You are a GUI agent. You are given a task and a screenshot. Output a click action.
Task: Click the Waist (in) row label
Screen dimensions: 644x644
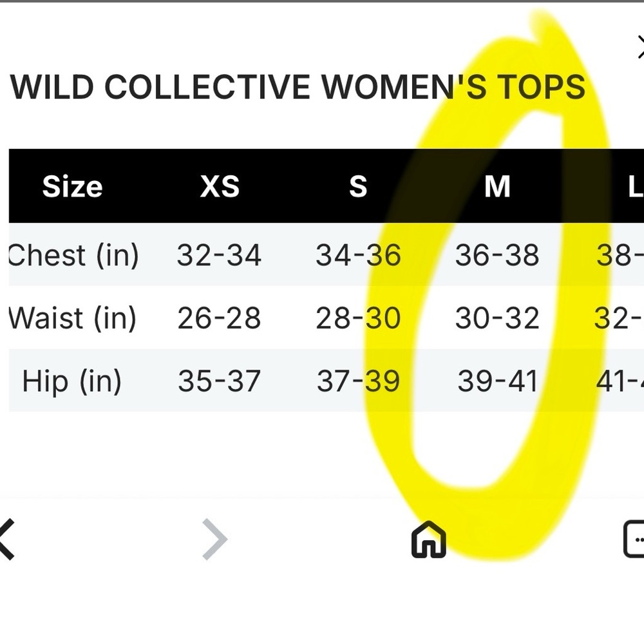click(72, 318)
